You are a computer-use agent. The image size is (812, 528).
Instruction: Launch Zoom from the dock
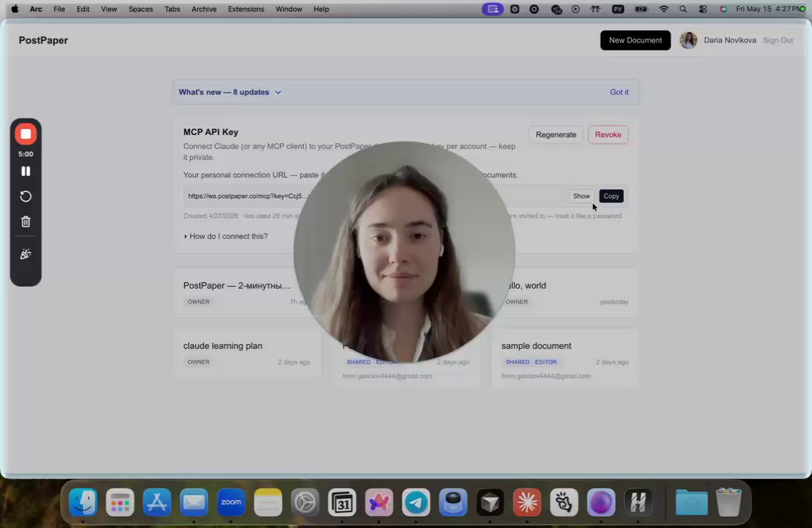231,502
